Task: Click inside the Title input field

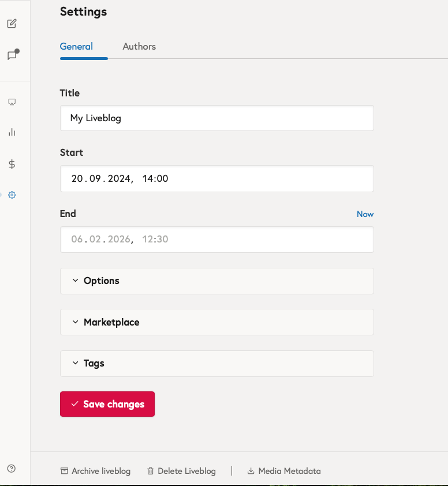Action: tap(216, 118)
